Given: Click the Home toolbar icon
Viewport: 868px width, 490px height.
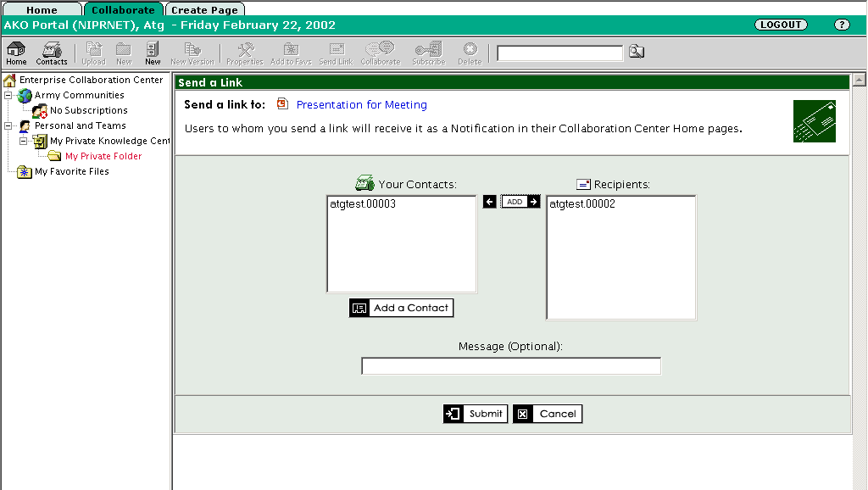Looking at the screenshot, I should click(x=16, y=53).
